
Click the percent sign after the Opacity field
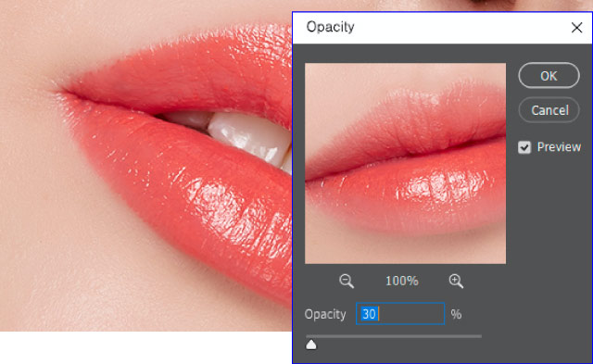pos(456,315)
